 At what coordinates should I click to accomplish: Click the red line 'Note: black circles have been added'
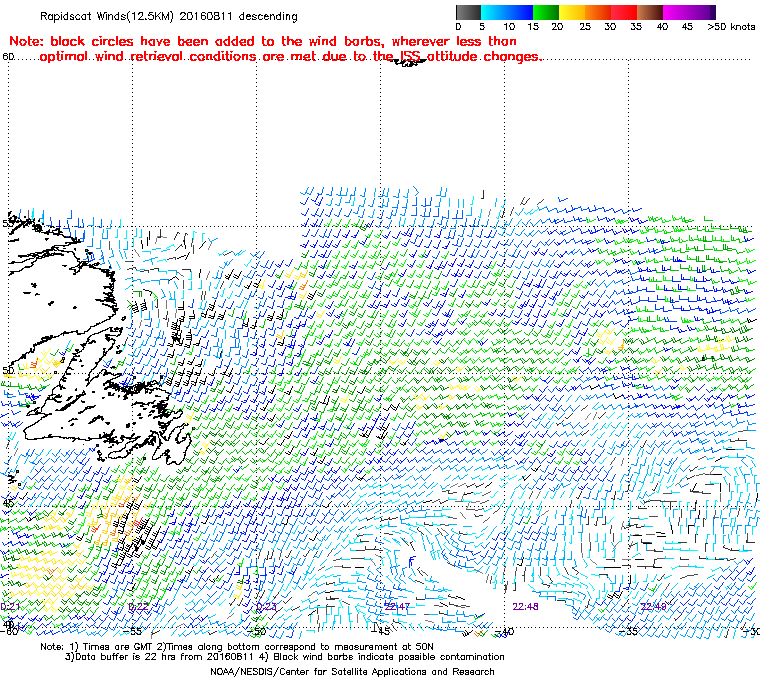coord(263,41)
